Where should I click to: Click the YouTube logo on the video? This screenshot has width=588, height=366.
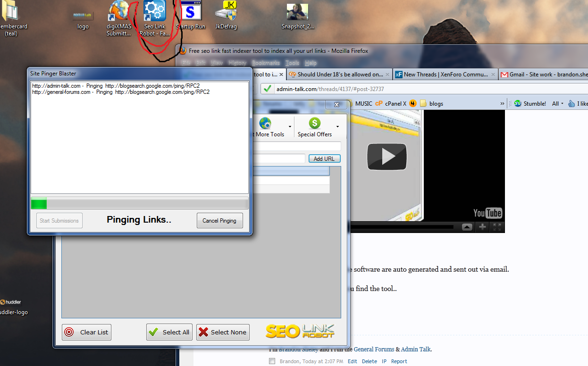487,213
